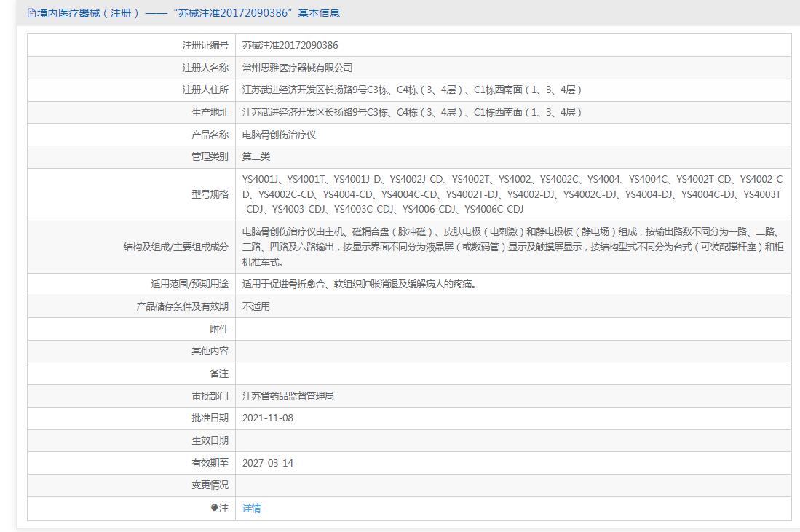Viewport: 800px width, 532px height.
Task: Click the 管理类别 row label
Action: tap(210, 156)
